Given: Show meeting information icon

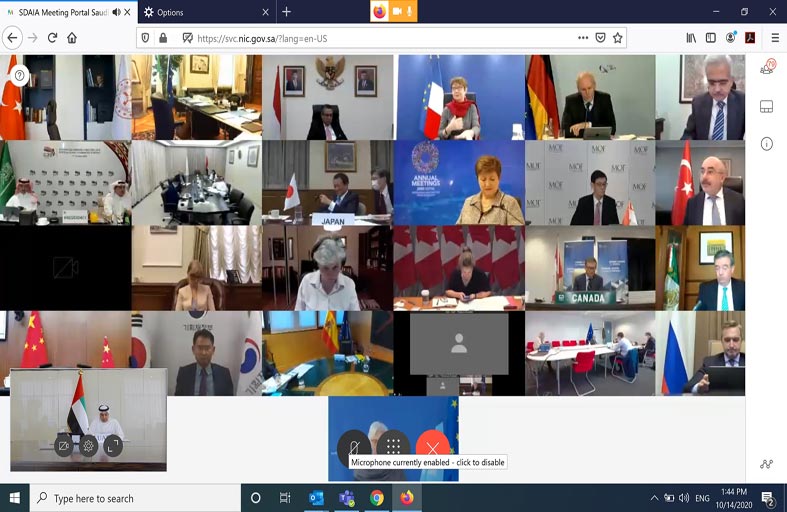Looking at the screenshot, I should click(x=767, y=144).
